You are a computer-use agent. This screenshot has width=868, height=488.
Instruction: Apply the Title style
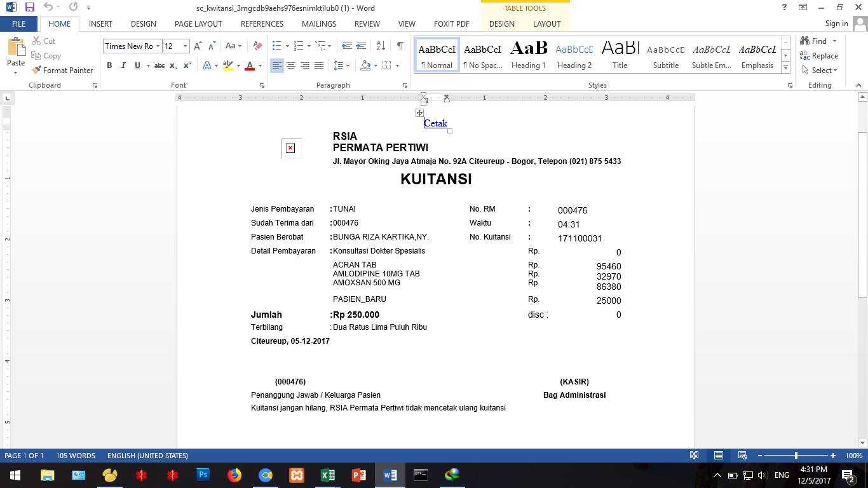[620, 56]
